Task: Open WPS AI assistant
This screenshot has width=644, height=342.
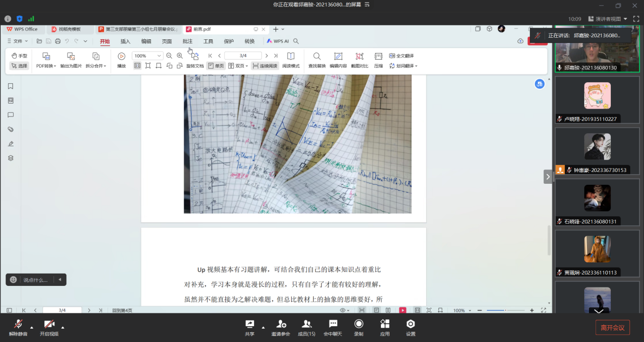Action: pos(277,41)
